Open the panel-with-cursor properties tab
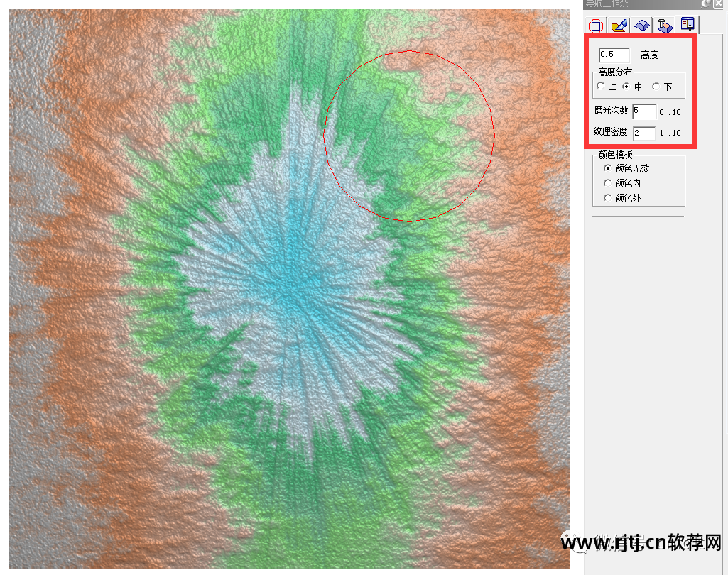Image resolution: width=728 pixels, height=575 pixels. [x=688, y=24]
